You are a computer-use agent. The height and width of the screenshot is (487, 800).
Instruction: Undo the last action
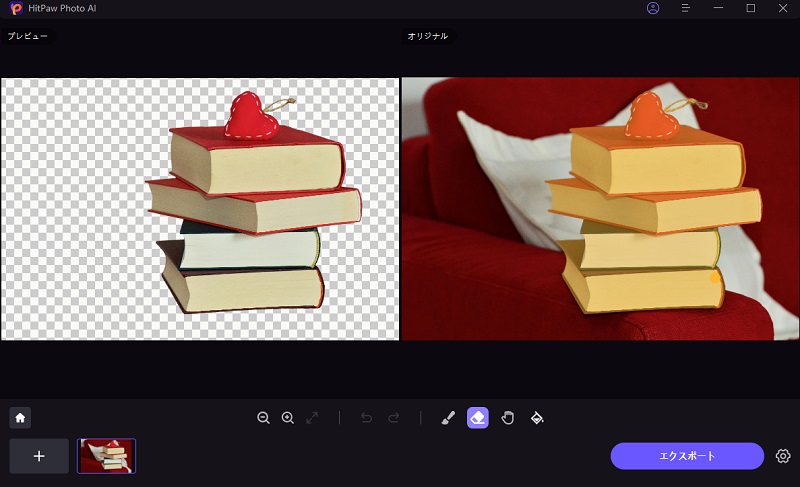point(366,418)
